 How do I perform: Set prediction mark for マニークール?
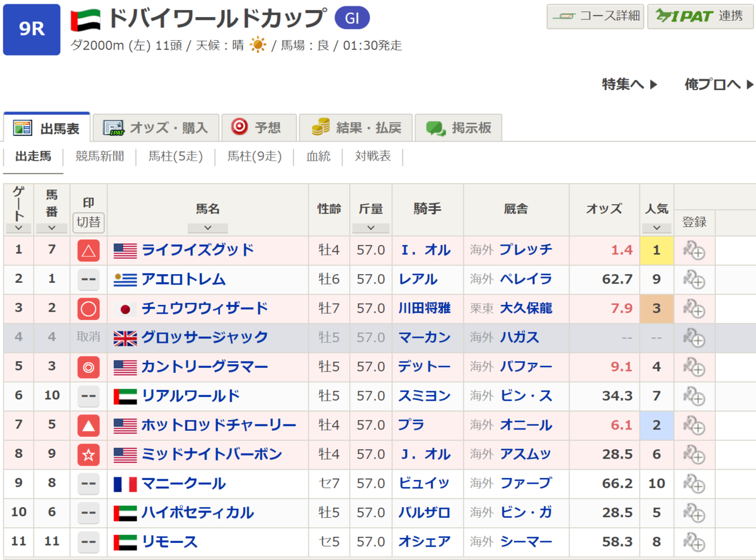tap(89, 484)
